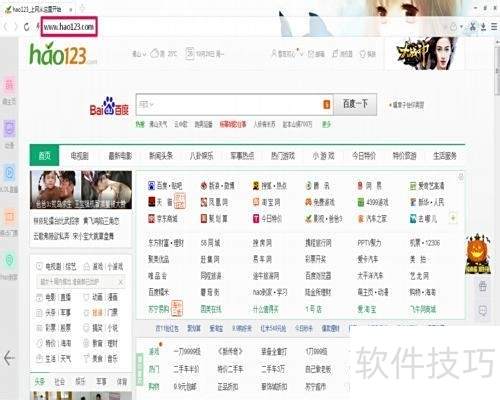
Task: Open the 二手车半价 link
Action: (186, 369)
